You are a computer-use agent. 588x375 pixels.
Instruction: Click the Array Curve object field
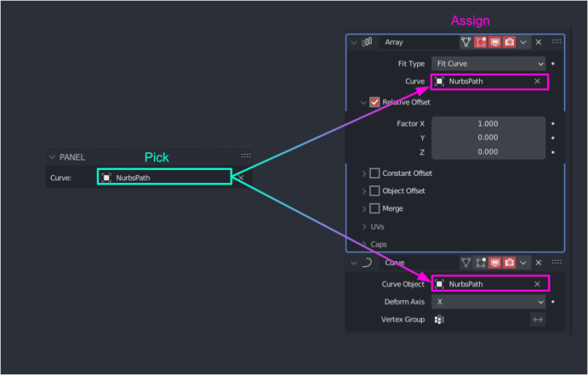[x=489, y=82]
